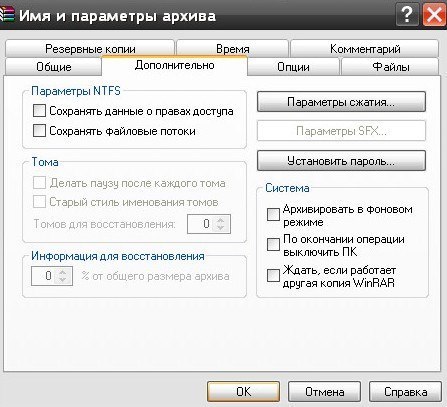Enable Архивировать в фоновом режиме

pos(273,214)
